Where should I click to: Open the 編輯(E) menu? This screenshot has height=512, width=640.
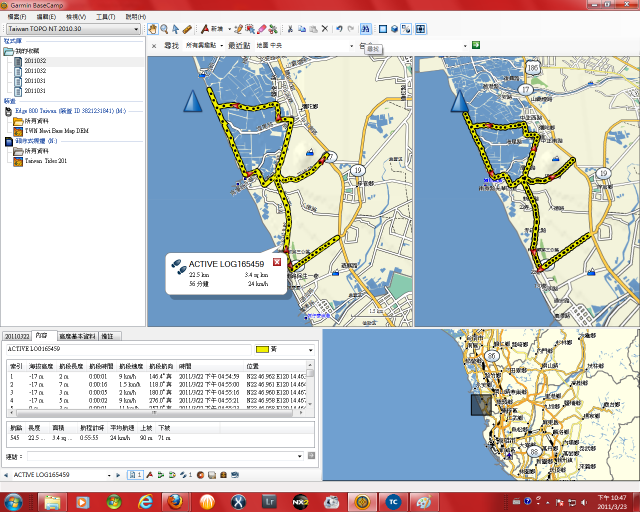pos(46,17)
